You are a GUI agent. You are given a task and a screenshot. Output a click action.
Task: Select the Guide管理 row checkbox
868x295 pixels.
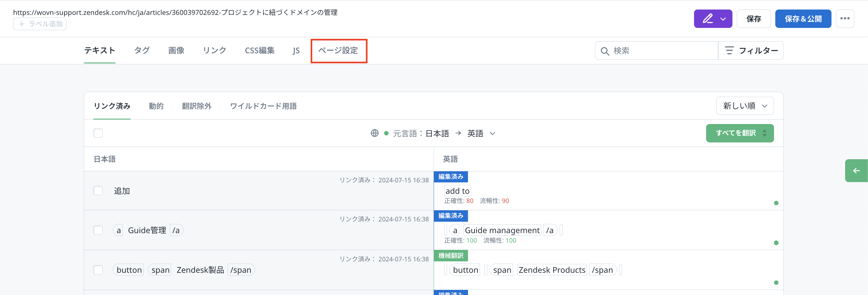98,230
